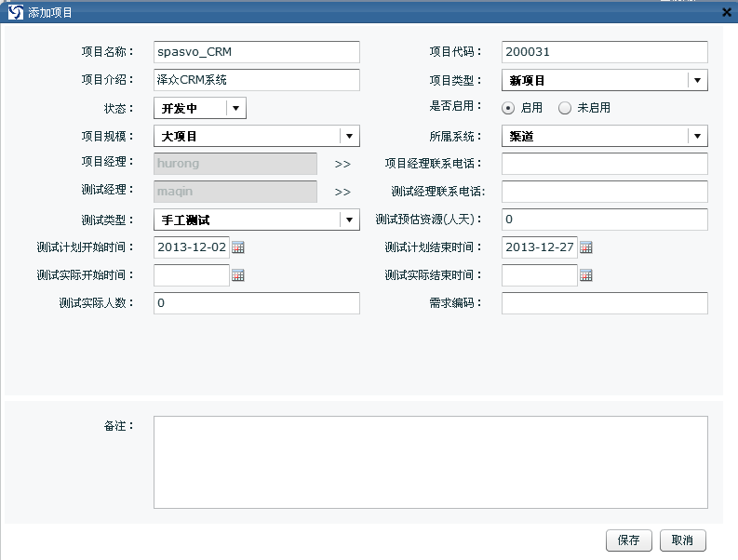
Task: Open calendar for planned test start date
Action: [x=238, y=247]
